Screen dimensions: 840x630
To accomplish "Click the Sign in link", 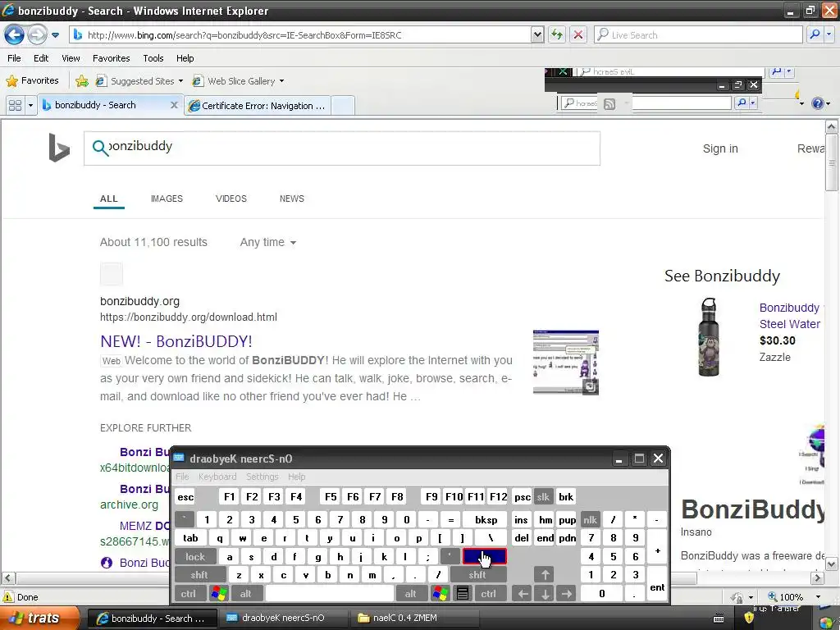I will click(720, 149).
